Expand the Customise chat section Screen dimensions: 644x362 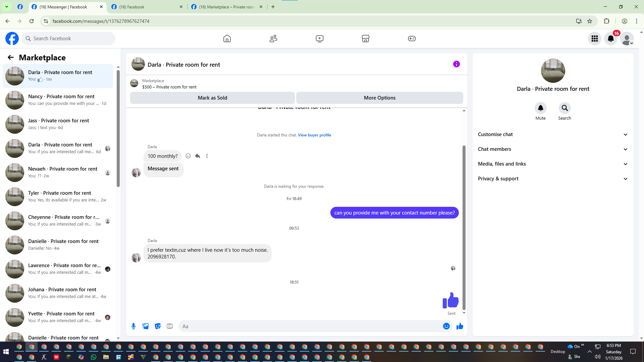552,134
